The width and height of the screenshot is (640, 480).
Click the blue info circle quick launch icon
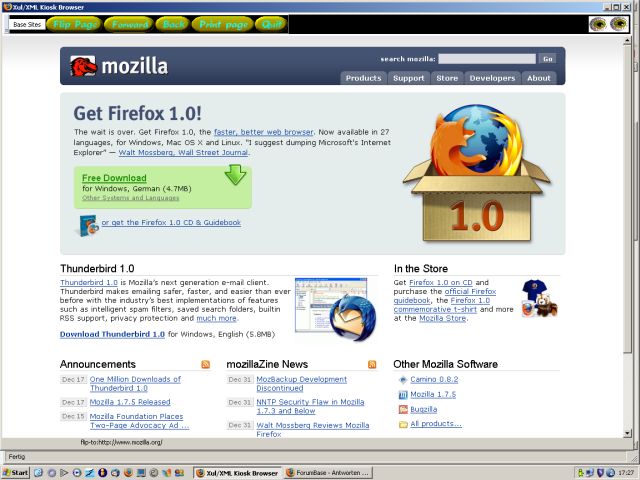coord(102,473)
